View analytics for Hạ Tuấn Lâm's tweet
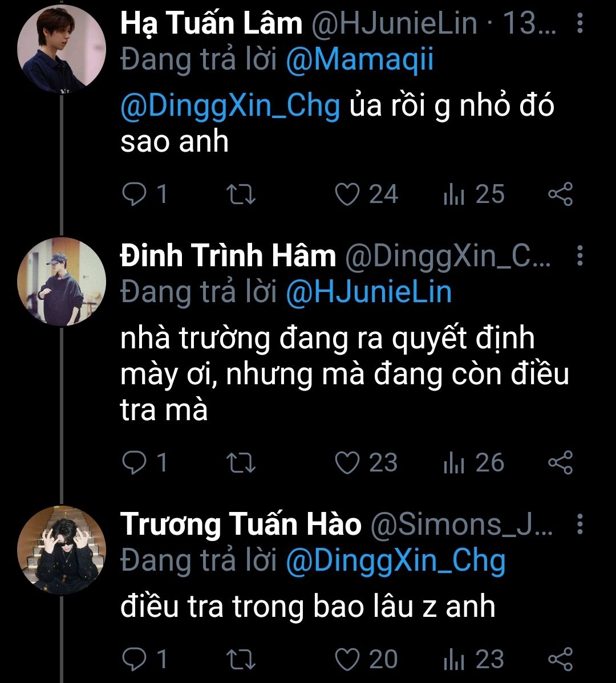The image size is (616, 683). [454, 194]
